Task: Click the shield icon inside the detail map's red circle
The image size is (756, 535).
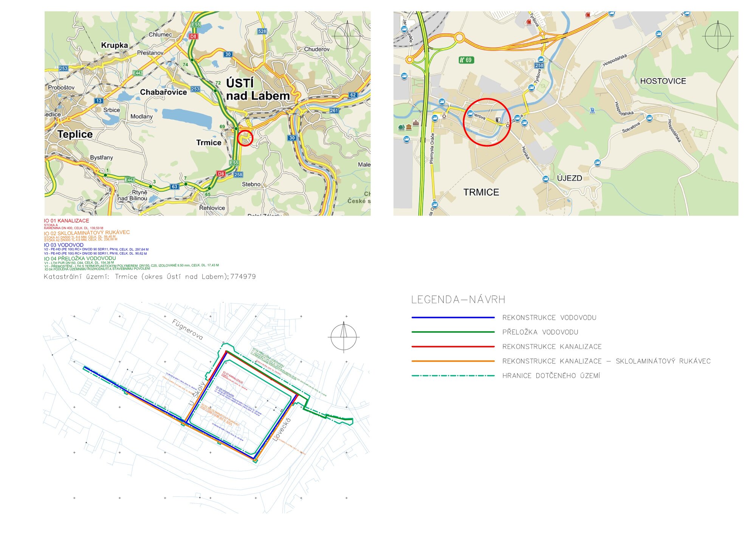Action: tap(498, 120)
